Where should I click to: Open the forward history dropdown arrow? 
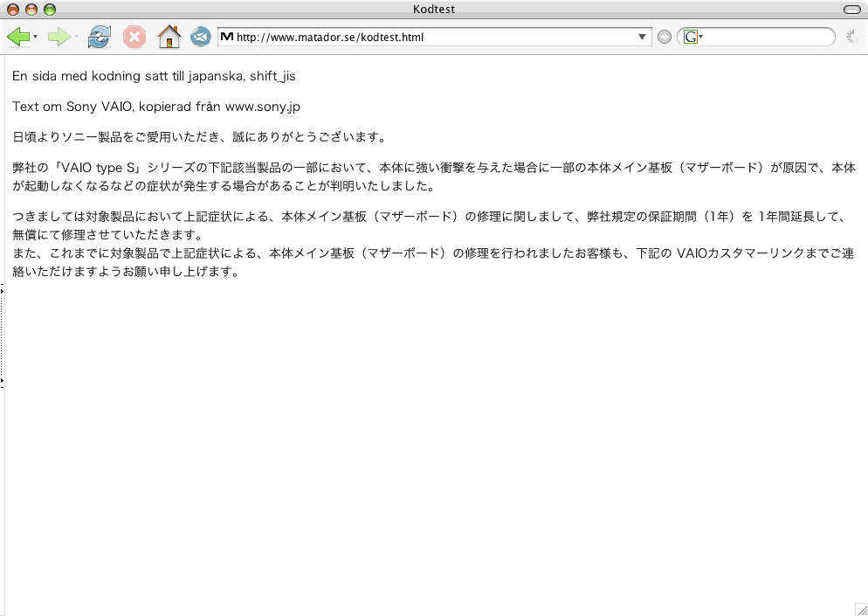[76, 37]
